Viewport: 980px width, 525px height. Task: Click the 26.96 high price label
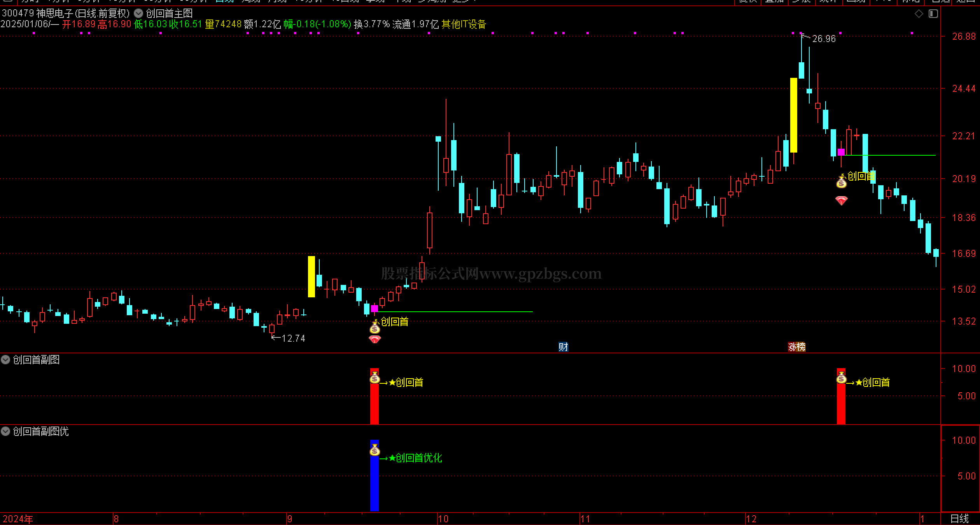click(824, 39)
